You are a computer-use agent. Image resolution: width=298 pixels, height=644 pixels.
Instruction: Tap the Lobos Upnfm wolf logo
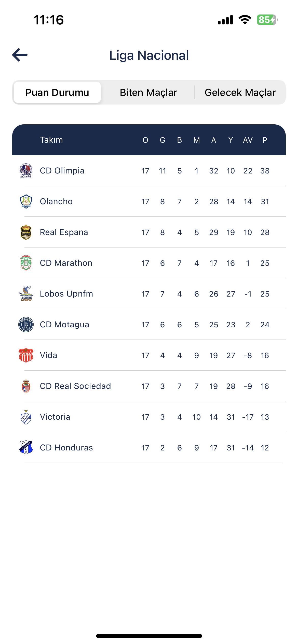(x=26, y=294)
